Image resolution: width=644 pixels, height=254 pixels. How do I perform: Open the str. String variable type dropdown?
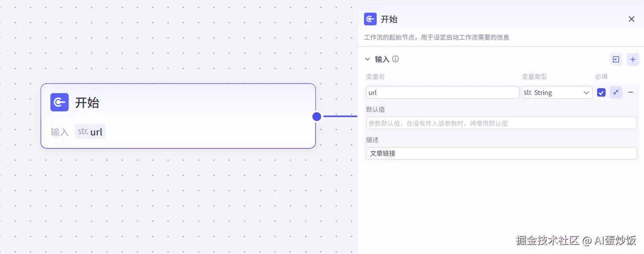coord(557,93)
